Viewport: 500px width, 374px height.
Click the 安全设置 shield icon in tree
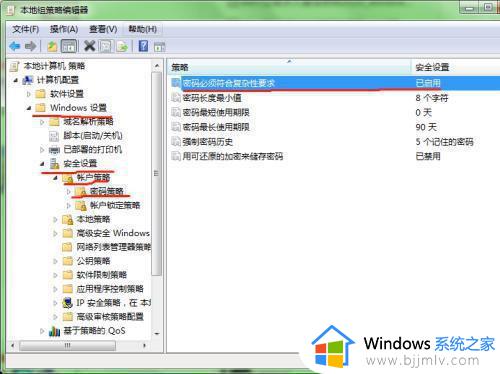(x=54, y=163)
